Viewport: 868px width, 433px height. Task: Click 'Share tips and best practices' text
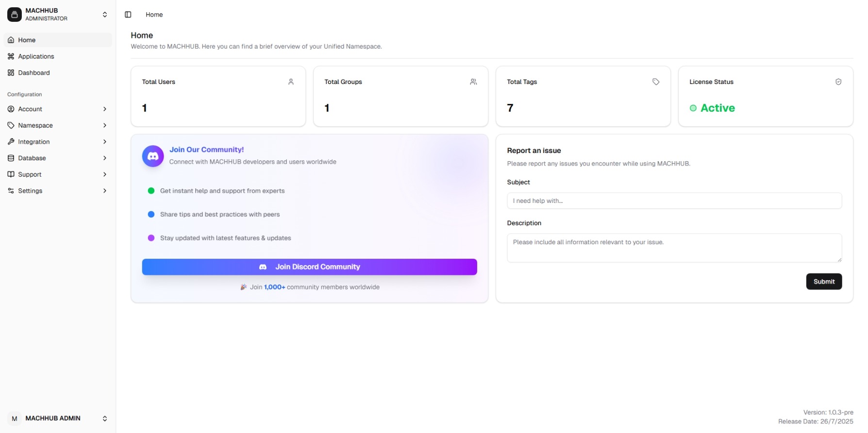click(220, 215)
